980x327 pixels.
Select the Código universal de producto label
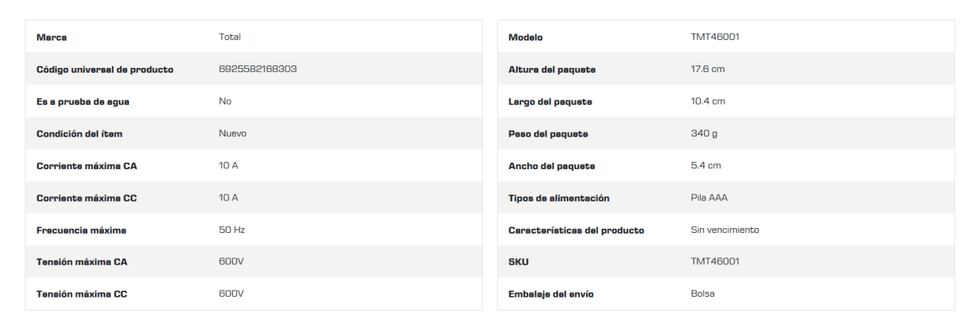pyautogui.click(x=105, y=69)
